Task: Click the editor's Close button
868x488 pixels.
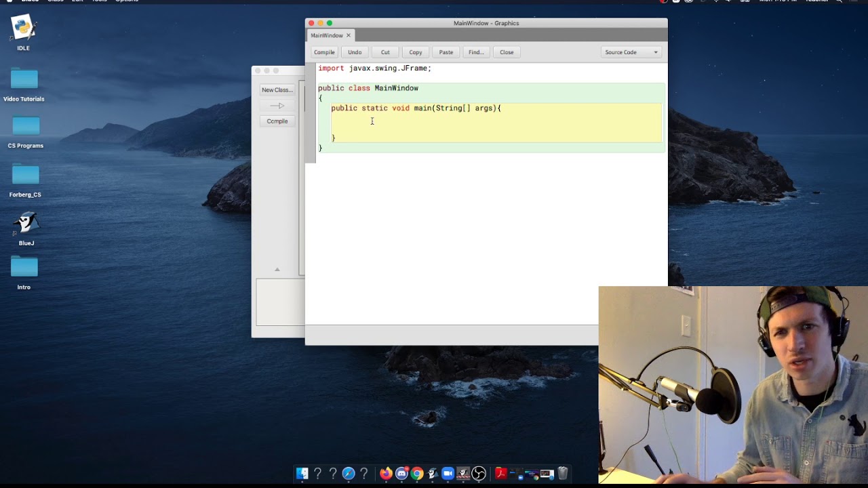Action: 507,52
